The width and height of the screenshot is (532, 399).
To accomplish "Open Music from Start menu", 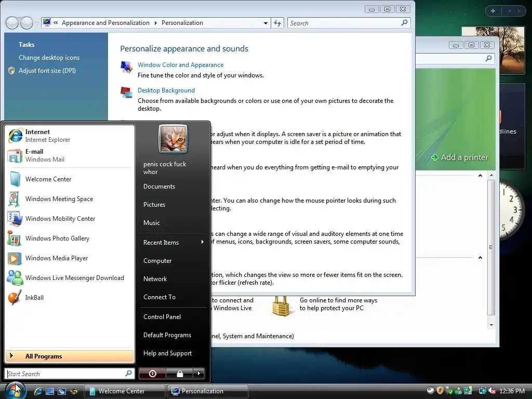I will [x=152, y=222].
